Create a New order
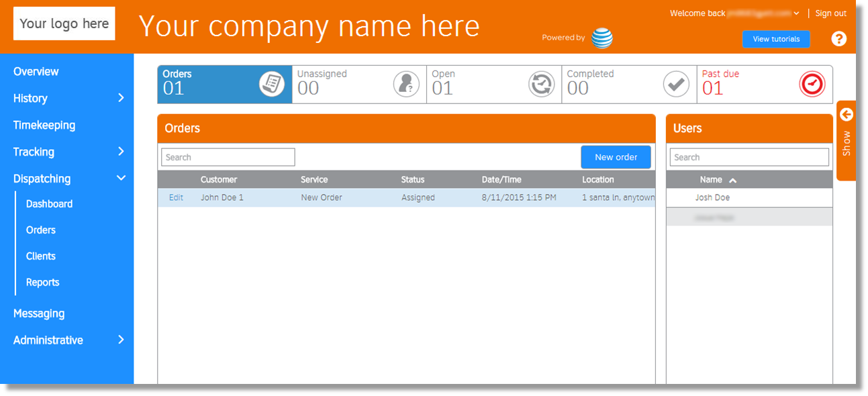Image resolution: width=868 pixels, height=396 pixels. tap(616, 156)
